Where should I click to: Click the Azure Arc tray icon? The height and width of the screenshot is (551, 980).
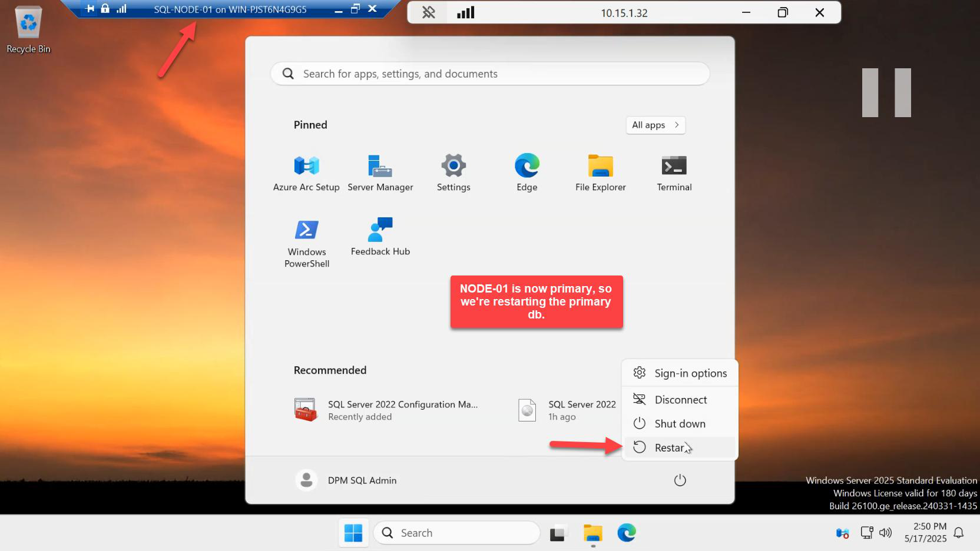point(842,533)
